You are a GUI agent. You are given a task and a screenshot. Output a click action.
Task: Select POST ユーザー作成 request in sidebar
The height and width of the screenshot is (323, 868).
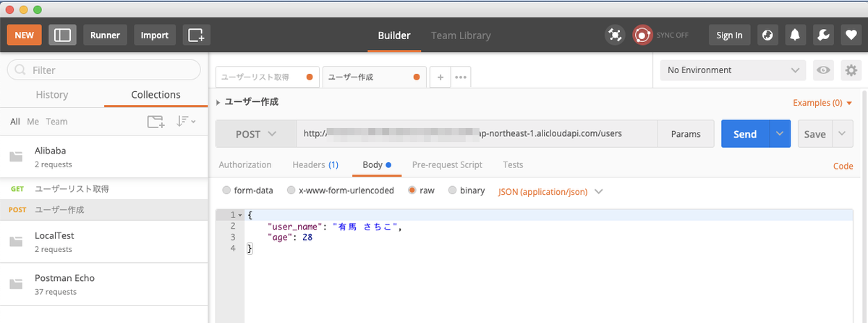pyautogui.click(x=104, y=210)
